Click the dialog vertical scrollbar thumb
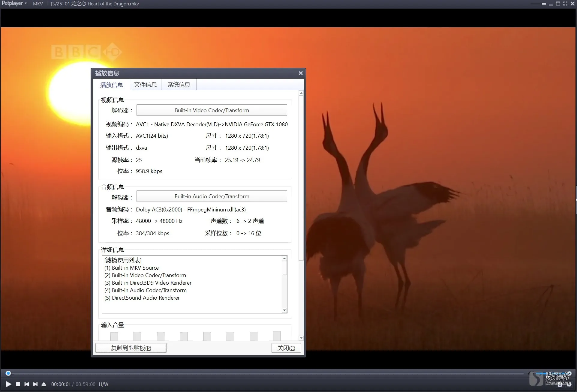 (301, 178)
